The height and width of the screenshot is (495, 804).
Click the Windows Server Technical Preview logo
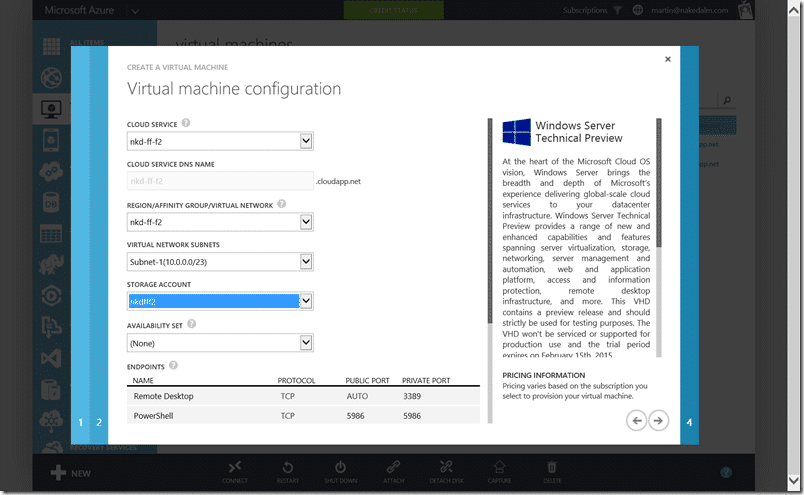(x=516, y=132)
